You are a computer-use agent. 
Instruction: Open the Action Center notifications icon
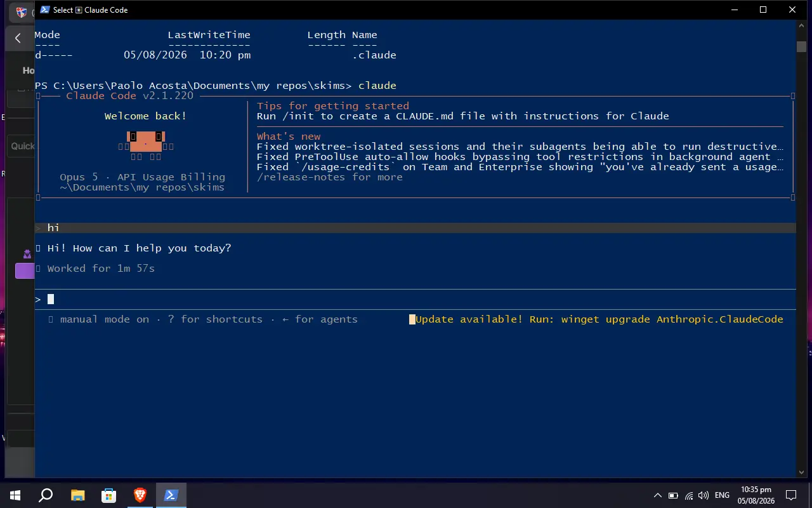pos(791,495)
